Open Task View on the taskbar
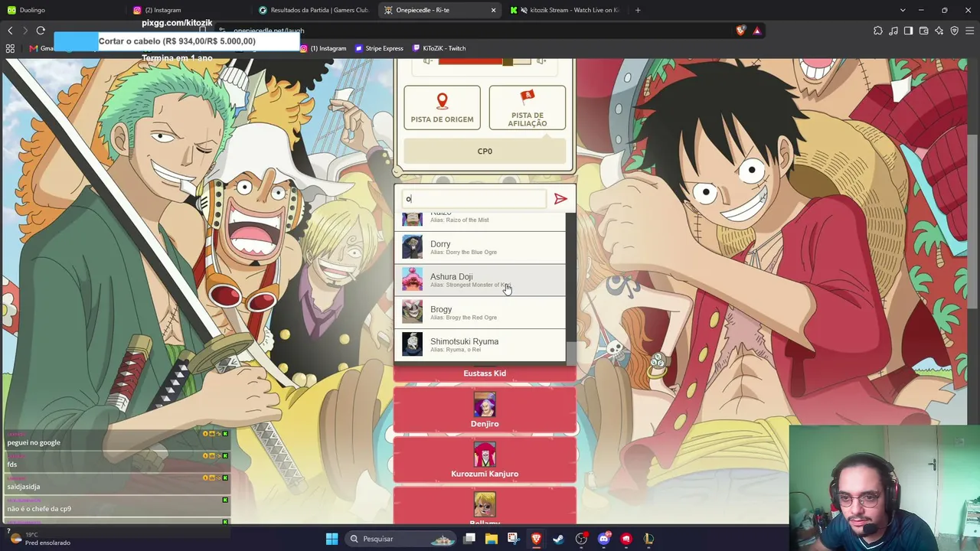 469,539
